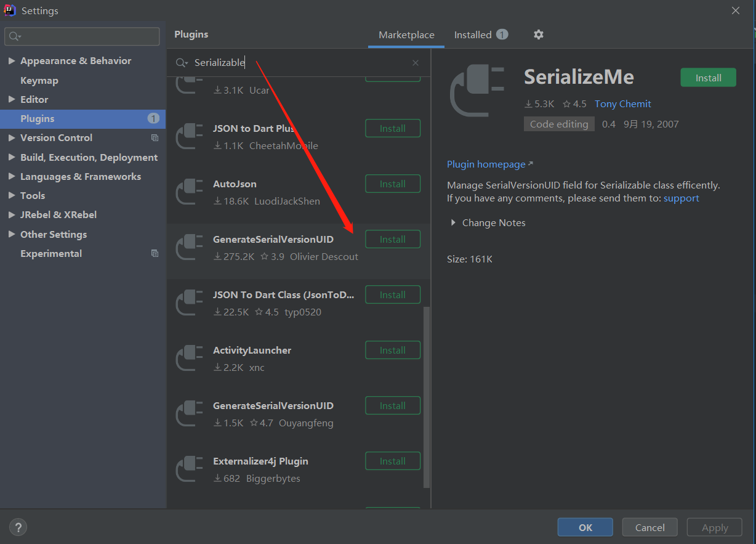Click the Externalizer4j Plugin icon
This screenshot has width=756, height=544.
(x=190, y=469)
